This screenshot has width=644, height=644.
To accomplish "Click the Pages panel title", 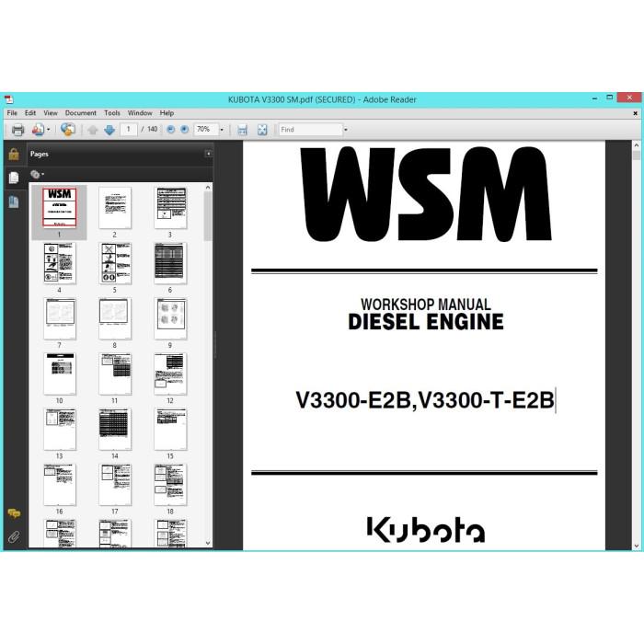I will tap(39, 154).
